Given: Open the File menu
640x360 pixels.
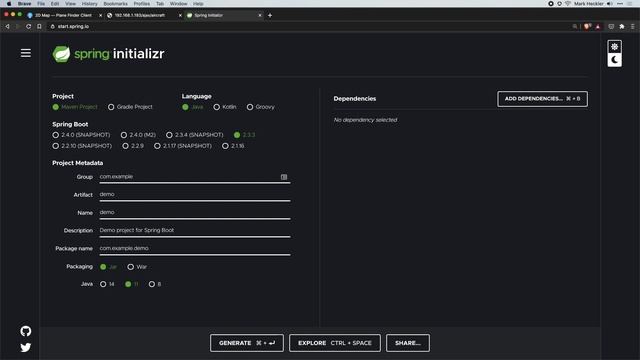Looking at the screenshot, I should point(41,4).
